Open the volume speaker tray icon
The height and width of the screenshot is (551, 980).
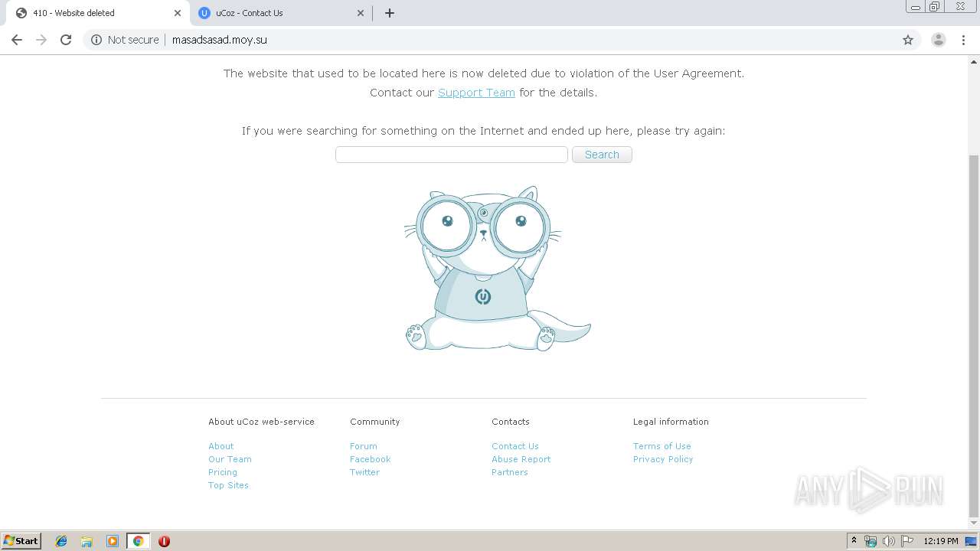888,541
